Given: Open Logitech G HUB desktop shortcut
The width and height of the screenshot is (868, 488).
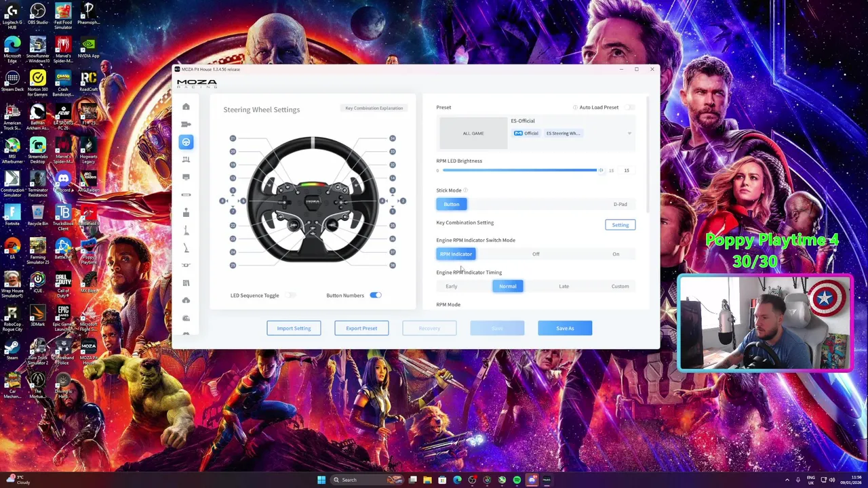Looking at the screenshot, I should click(12, 16).
